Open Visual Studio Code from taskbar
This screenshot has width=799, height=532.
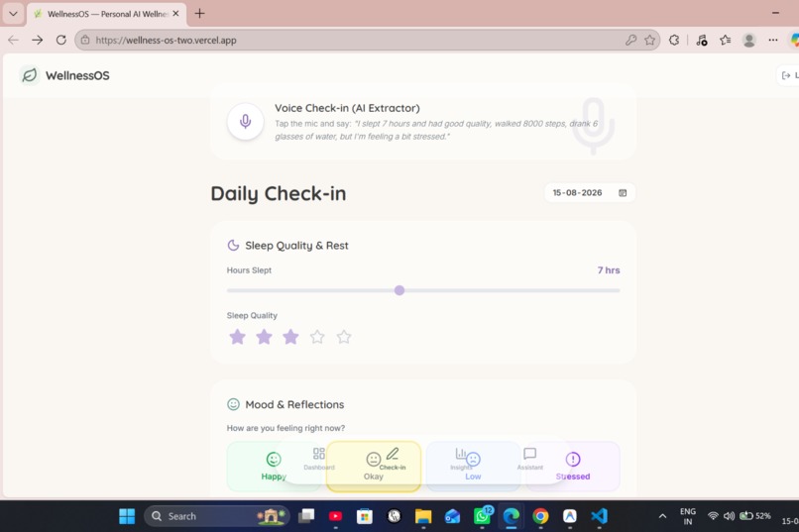tap(599, 516)
